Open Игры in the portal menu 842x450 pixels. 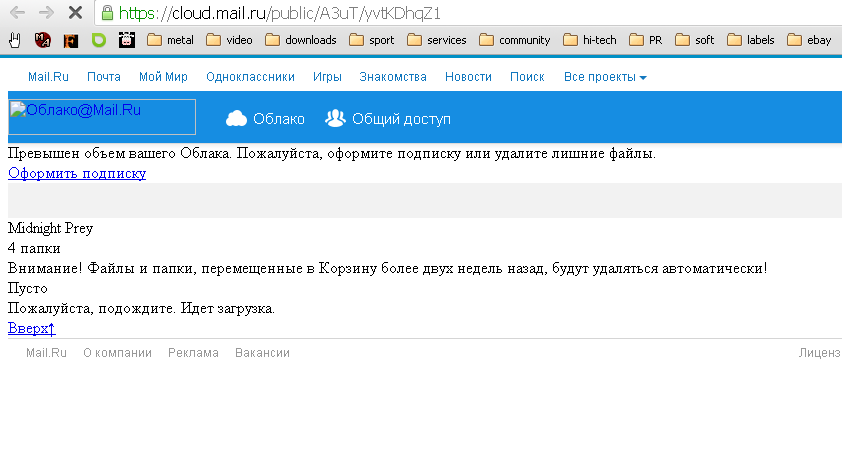(x=327, y=77)
